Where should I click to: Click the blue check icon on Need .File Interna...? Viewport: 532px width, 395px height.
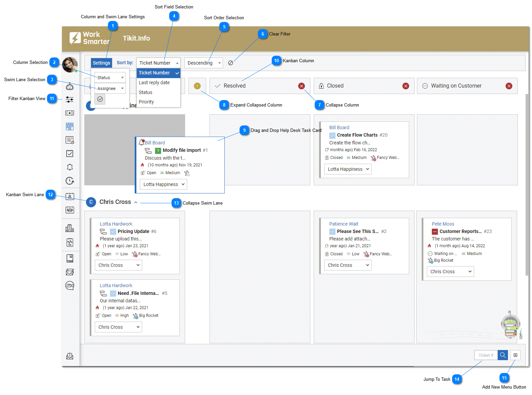point(113,294)
